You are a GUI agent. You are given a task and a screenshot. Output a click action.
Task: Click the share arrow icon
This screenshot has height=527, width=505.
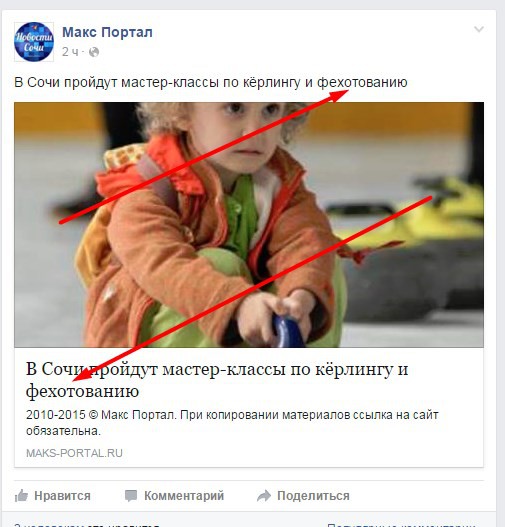(x=264, y=496)
